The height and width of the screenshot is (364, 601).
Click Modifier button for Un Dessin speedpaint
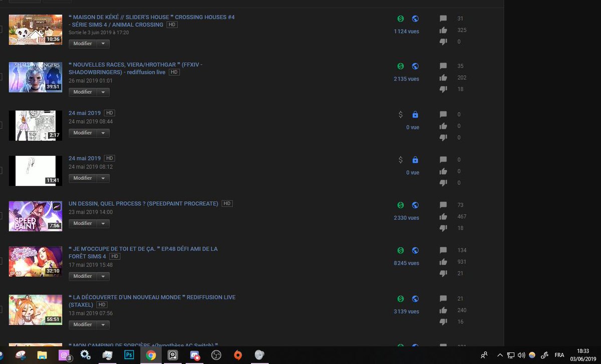coord(83,223)
